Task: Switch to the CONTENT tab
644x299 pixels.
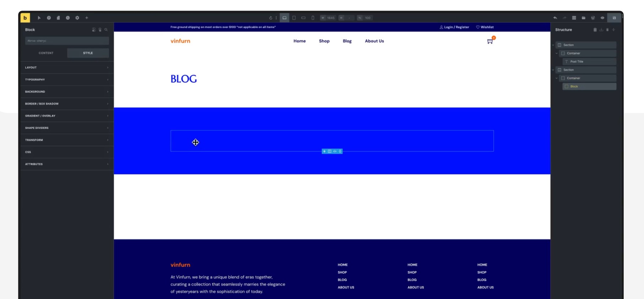Action: pos(46,53)
